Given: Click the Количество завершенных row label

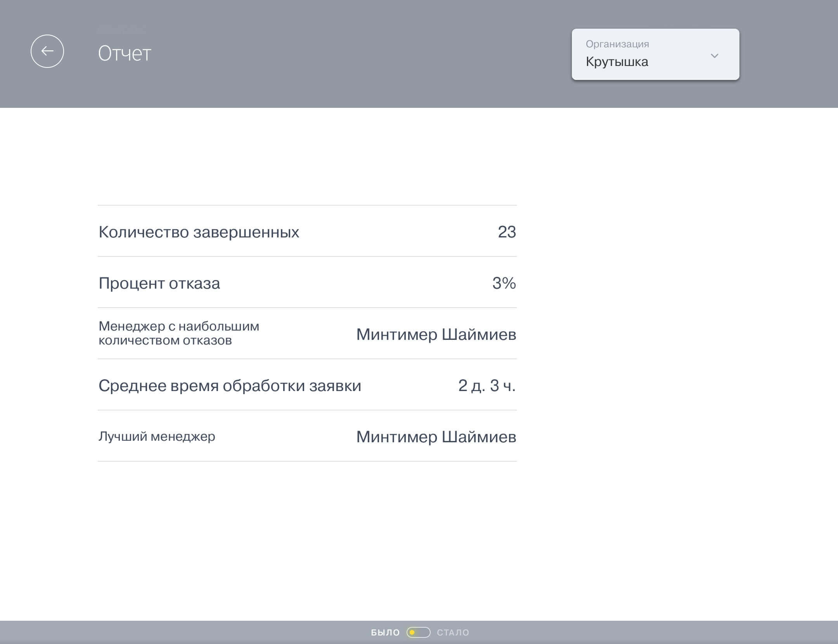Looking at the screenshot, I should (199, 232).
